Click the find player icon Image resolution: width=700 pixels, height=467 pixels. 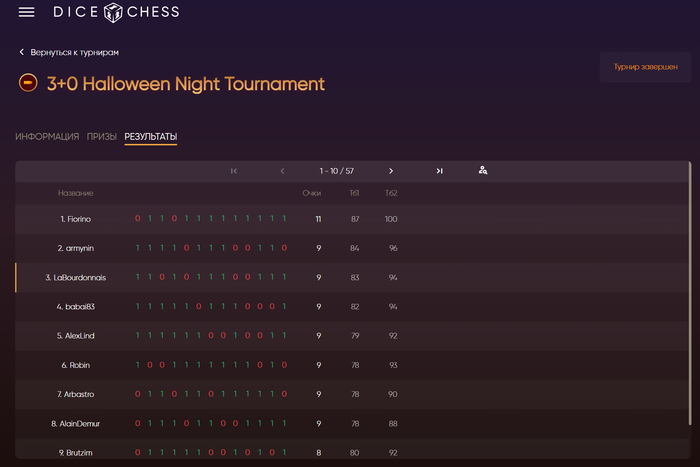(x=483, y=171)
